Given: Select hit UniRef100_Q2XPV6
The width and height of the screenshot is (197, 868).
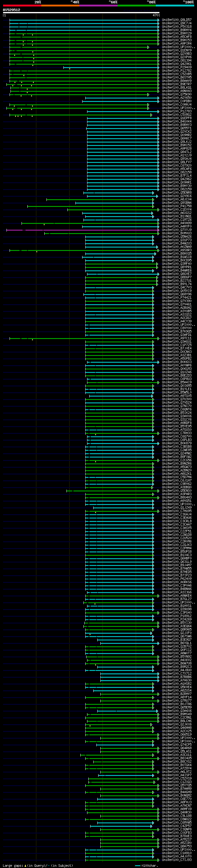Looking at the screenshot, I should click(177, 57).
